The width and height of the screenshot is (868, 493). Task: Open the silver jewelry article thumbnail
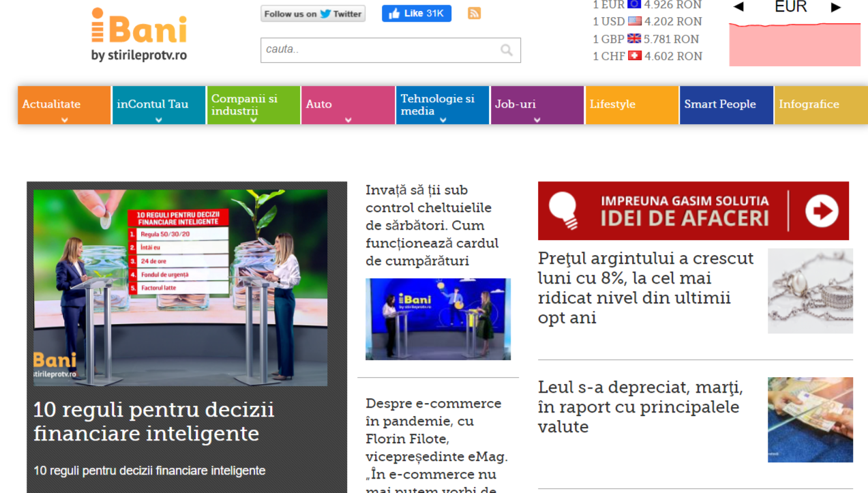(x=809, y=290)
